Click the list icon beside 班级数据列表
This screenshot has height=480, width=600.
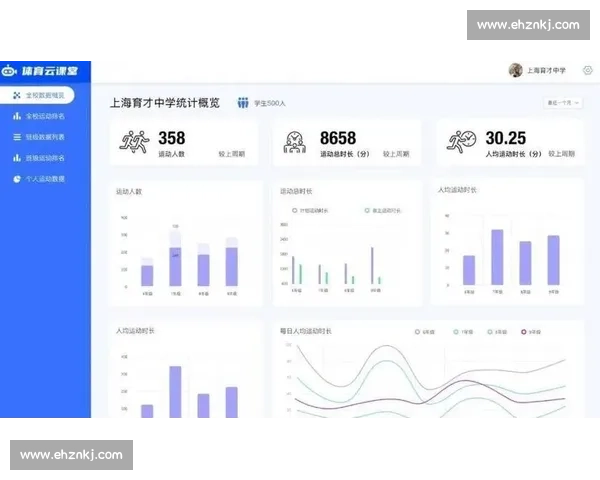[17, 137]
